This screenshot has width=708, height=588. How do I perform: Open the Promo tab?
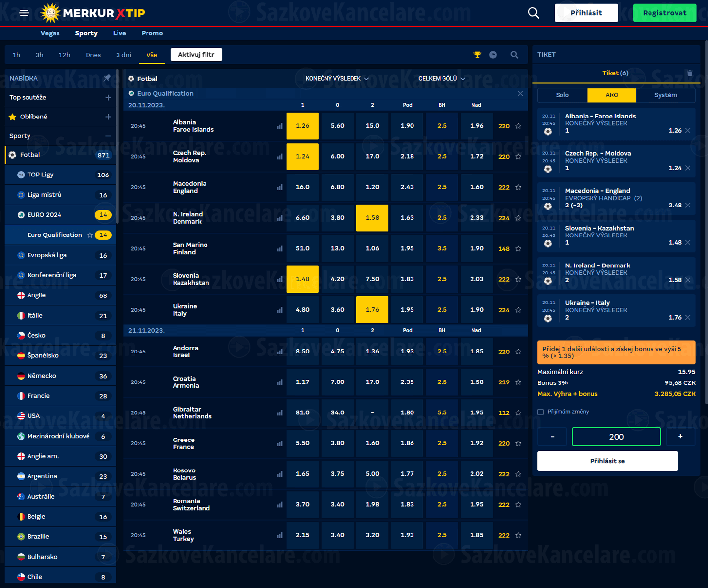152,33
